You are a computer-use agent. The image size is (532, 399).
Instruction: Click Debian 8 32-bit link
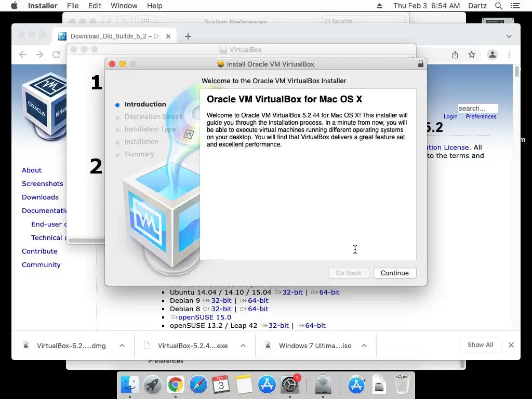(221, 309)
